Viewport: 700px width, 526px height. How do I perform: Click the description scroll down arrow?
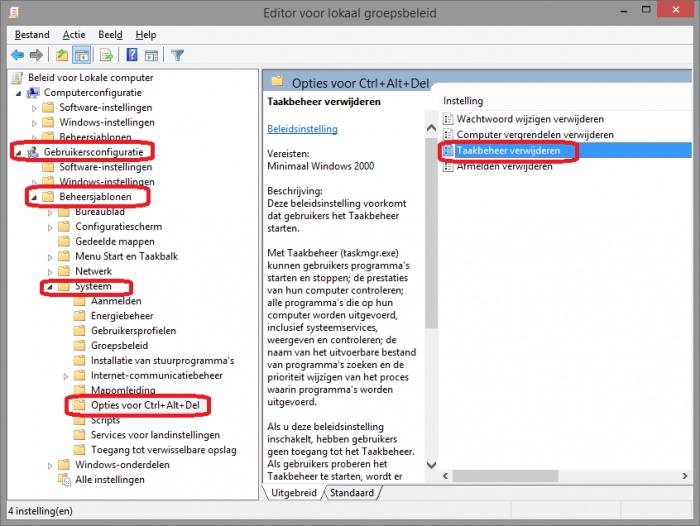coord(431,465)
